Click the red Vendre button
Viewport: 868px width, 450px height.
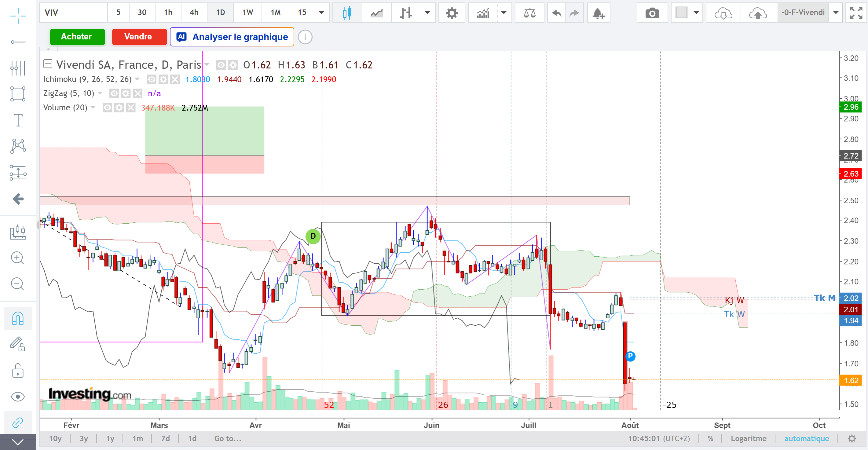click(139, 37)
